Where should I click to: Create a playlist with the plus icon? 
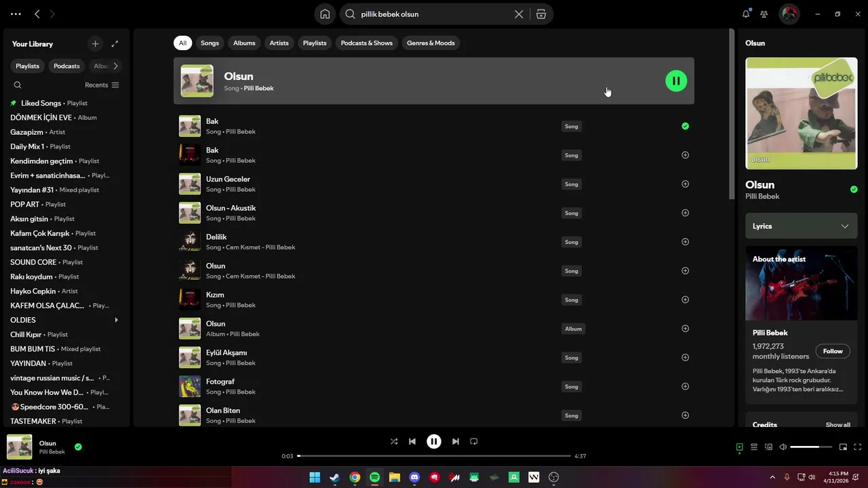tap(95, 43)
